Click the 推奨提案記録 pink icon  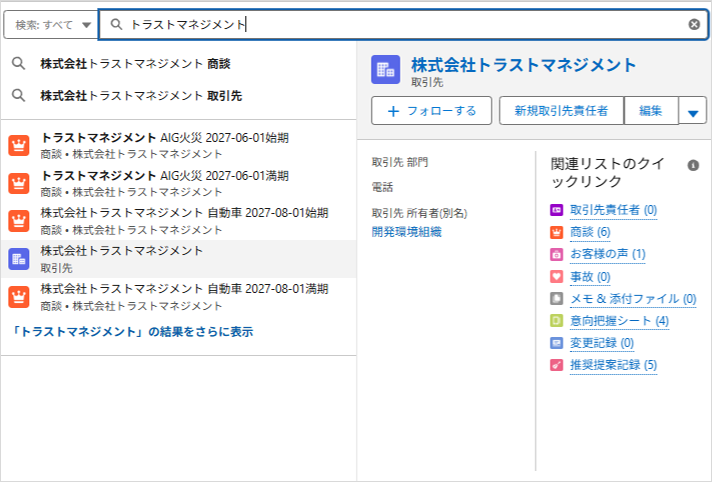click(557, 365)
